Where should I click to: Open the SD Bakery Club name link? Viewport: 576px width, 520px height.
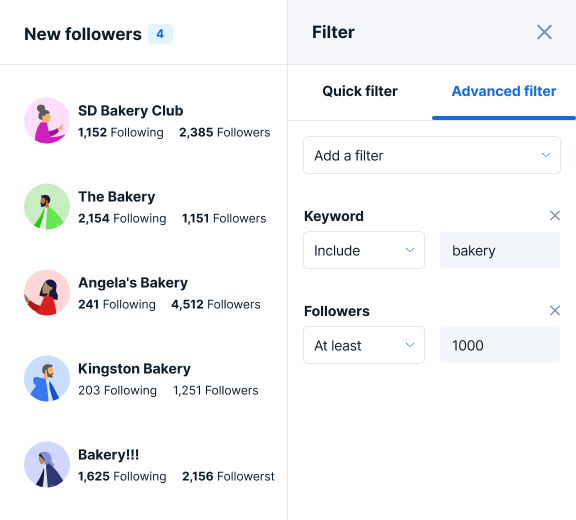pyautogui.click(x=130, y=111)
